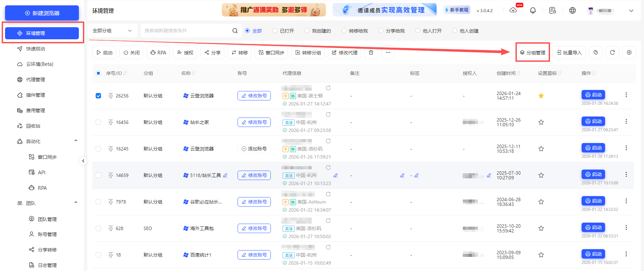The width and height of the screenshot is (644, 271).
Task: Toggle the select-all header checkbox
Action: point(98,73)
